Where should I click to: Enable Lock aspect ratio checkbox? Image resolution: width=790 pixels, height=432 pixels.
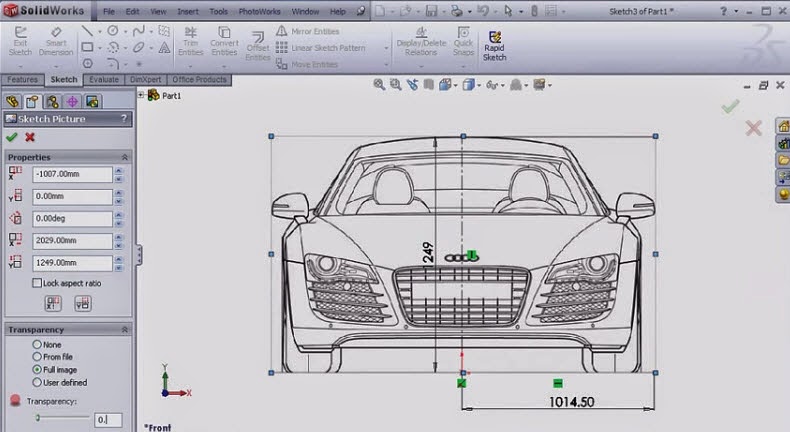37,283
